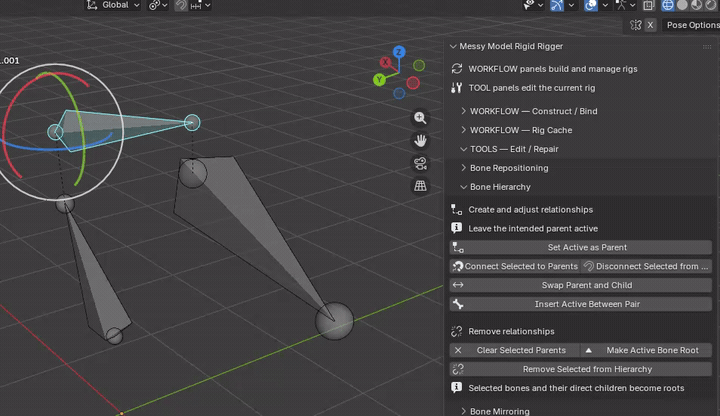Click Clear Selected Parents button
Screen dimensions: 720x416
point(515,350)
